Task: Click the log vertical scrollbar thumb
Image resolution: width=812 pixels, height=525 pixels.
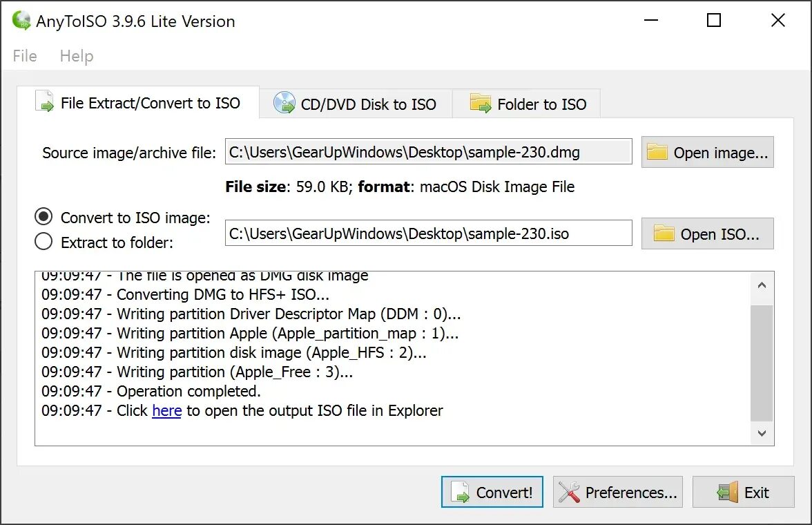Action: coord(762,363)
